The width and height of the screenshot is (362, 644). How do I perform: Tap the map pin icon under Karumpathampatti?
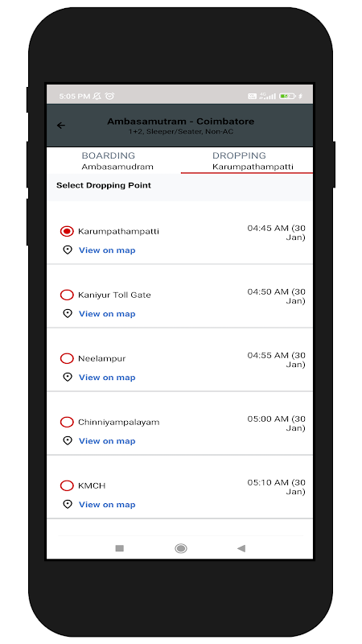coord(68,250)
